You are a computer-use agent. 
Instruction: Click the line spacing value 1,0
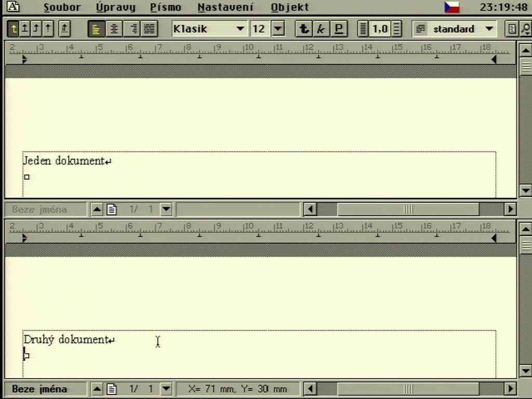click(380, 29)
